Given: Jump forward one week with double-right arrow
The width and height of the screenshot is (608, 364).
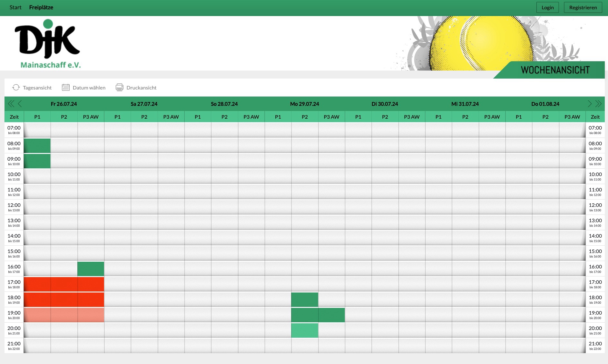Looking at the screenshot, I should 598,104.
